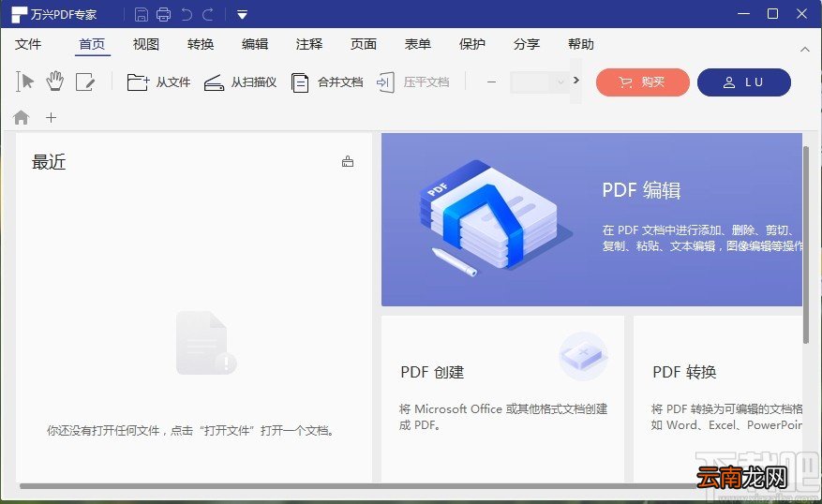Add a new tab with plus icon
Viewport: 822px width, 504px height.
coord(51,117)
